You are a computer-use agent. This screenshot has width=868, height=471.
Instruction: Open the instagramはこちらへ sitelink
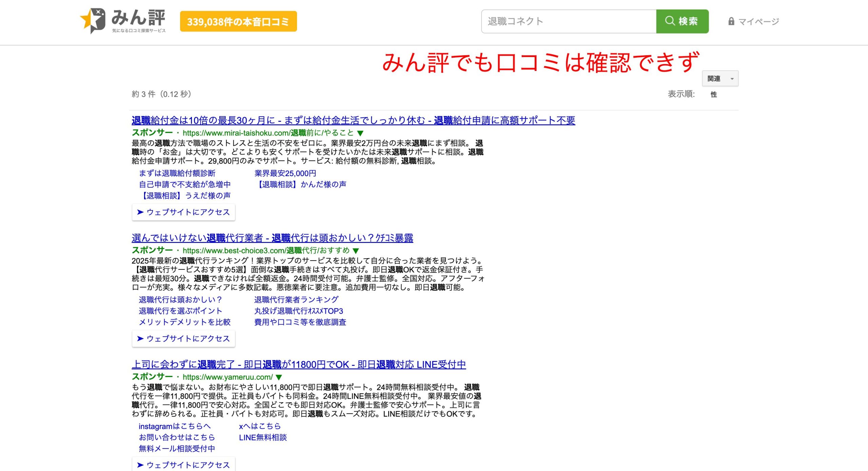click(175, 426)
